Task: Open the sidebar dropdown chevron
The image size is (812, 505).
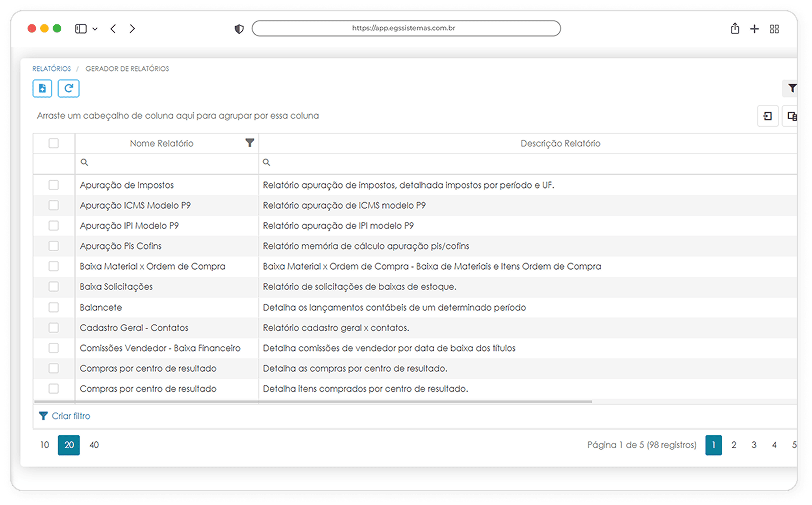Action: 95,29
